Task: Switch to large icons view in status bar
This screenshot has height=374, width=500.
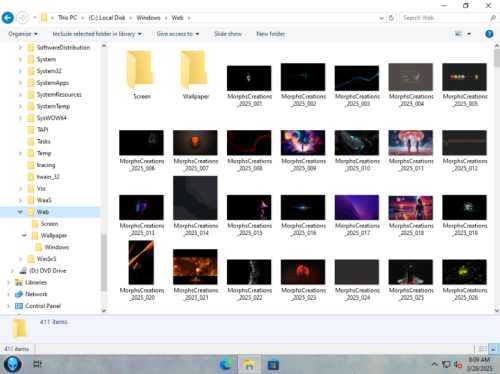Action: (494, 349)
